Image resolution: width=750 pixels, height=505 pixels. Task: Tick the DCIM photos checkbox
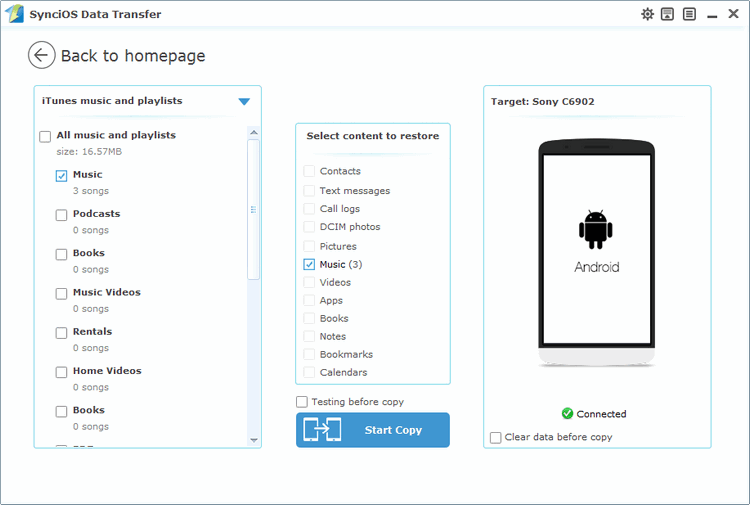click(x=309, y=227)
